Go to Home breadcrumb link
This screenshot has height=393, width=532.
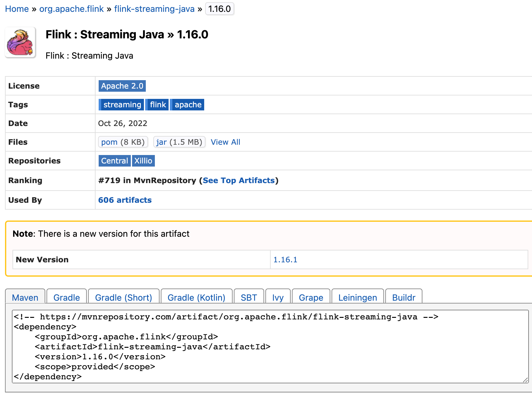pyautogui.click(x=17, y=9)
